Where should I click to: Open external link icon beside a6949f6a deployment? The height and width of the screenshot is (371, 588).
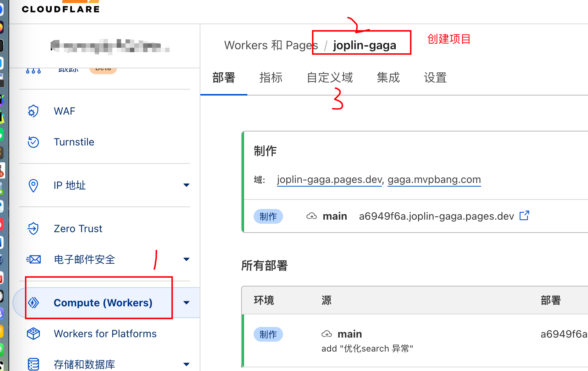click(x=524, y=216)
